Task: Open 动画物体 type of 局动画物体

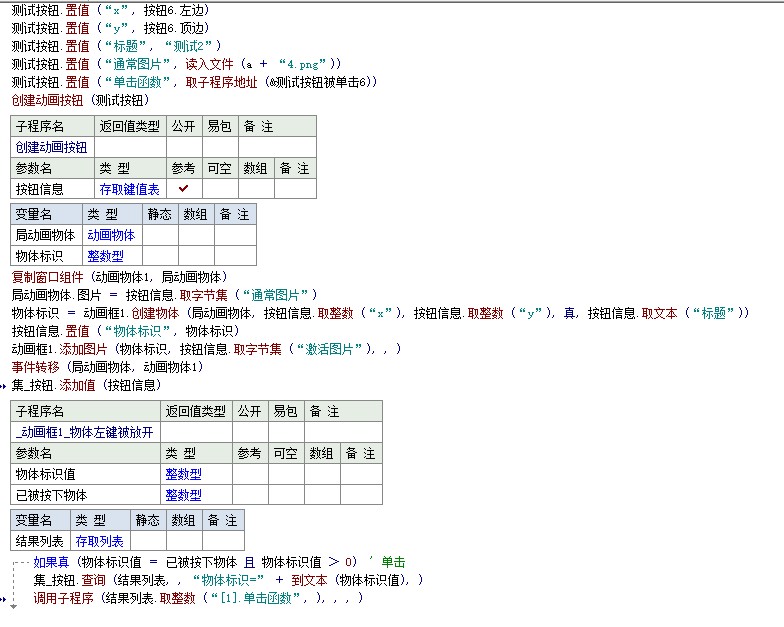Action: tap(110, 235)
